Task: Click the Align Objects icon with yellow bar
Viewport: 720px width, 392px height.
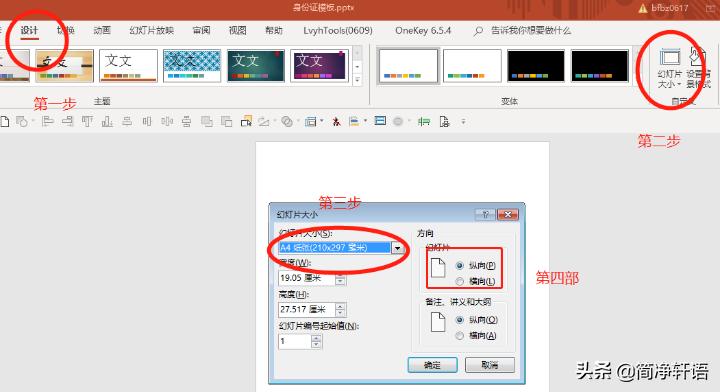Action: click(x=354, y=122)
